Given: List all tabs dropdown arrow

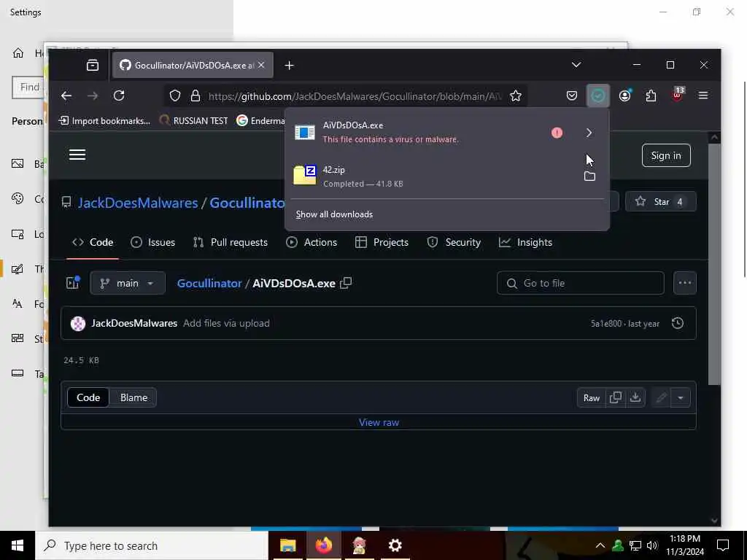Looking at the screenshot, I should coord(576,65).
